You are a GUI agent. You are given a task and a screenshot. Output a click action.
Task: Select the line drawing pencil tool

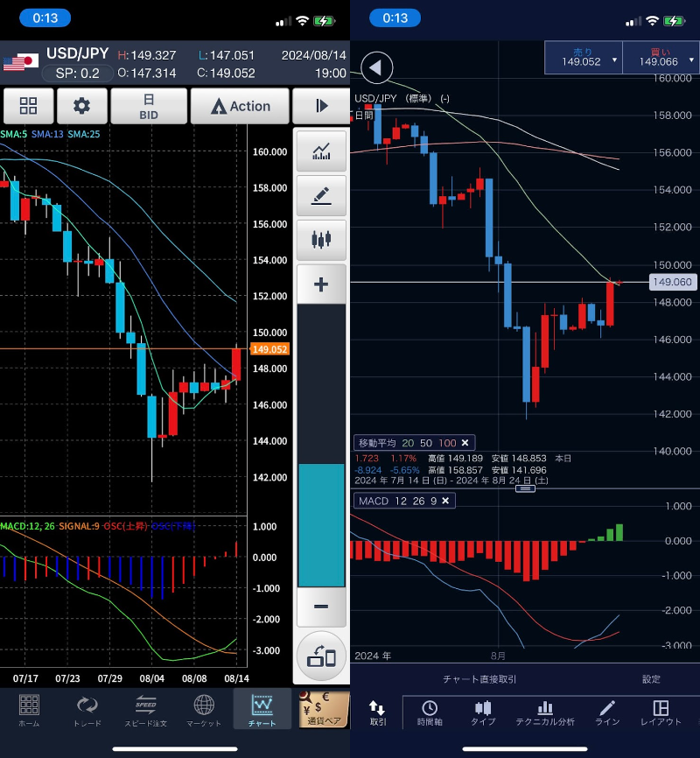click(x=321, y=195)
